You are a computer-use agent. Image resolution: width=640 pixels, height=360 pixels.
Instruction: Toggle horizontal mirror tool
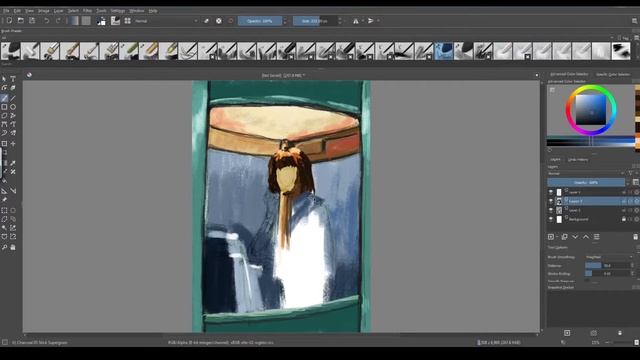pyautogui.click(x=356, y=21)
